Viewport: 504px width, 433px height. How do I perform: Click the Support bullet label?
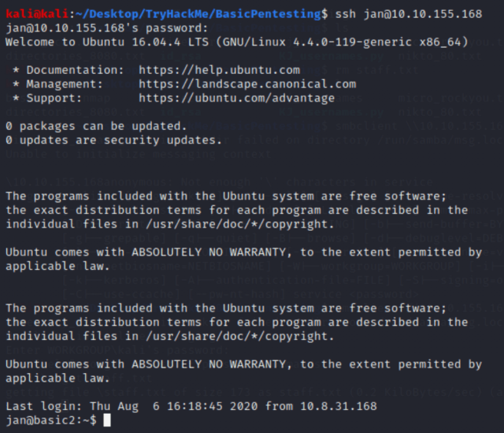click(54, 98)
